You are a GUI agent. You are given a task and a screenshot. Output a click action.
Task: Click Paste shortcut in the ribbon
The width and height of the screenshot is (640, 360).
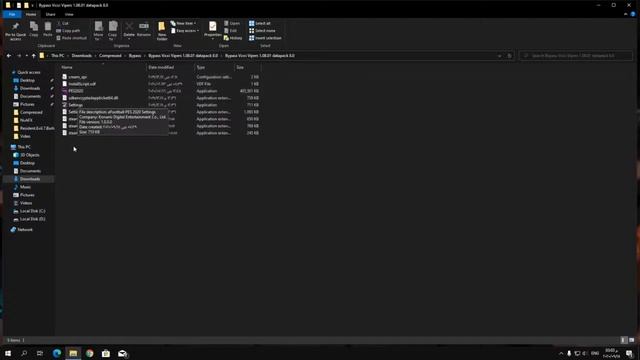tap(71, 38)
